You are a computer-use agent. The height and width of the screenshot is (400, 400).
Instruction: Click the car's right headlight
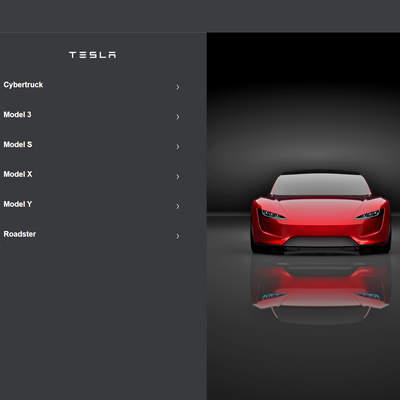(x=369, y=214)
